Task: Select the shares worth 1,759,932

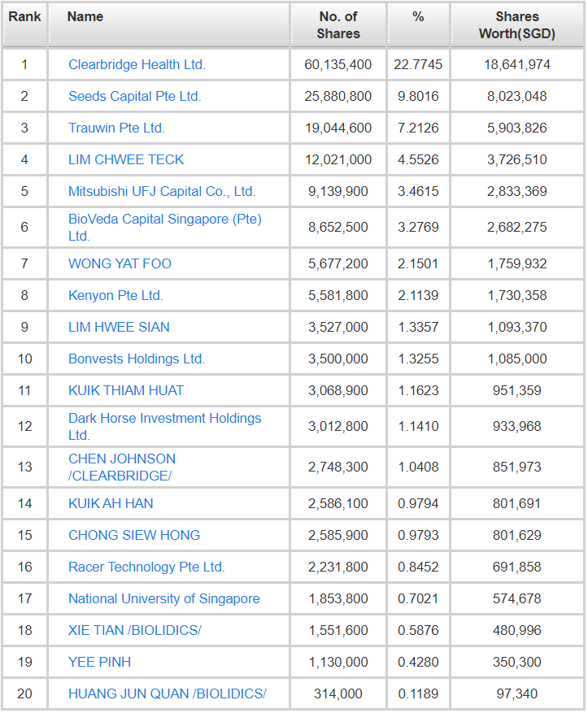Action: pyautogui.click(x=517, y=263)
